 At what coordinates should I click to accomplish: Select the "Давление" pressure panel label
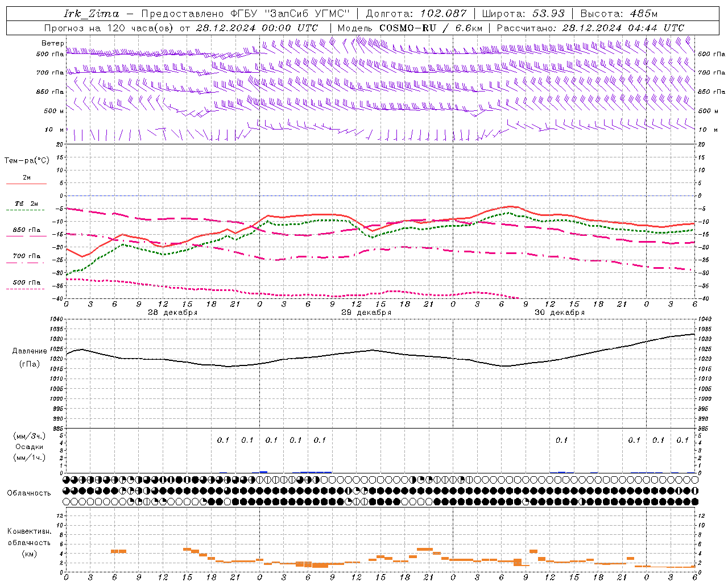30,351
